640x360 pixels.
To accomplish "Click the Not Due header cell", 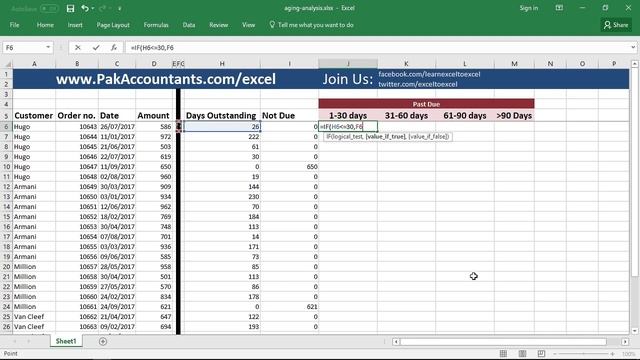I will 289,116.
